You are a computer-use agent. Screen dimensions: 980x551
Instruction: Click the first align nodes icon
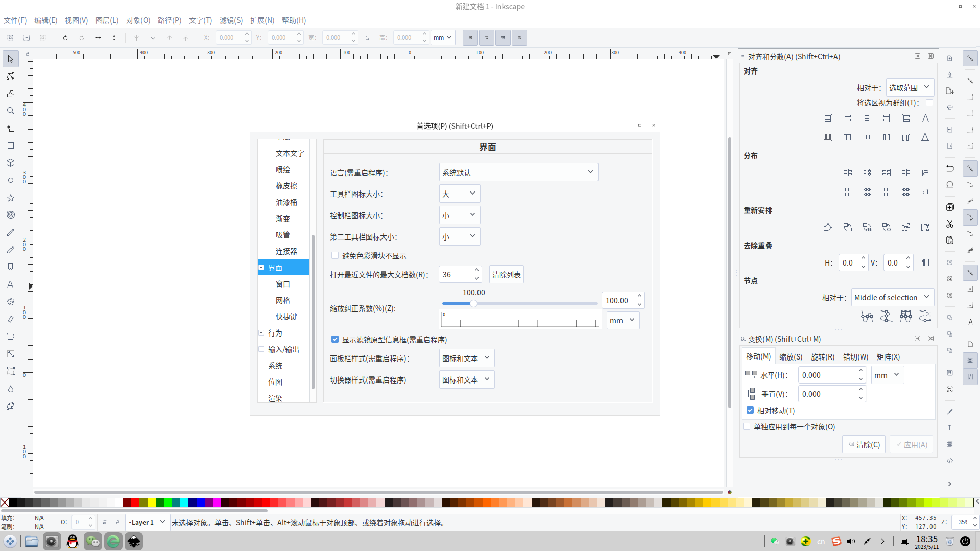(x=867, y=317)
